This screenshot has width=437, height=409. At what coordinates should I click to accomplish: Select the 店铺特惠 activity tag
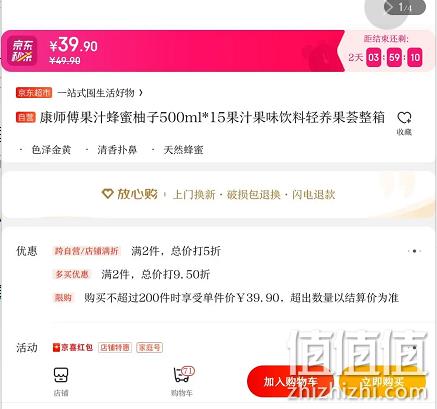tap(115, 348)
